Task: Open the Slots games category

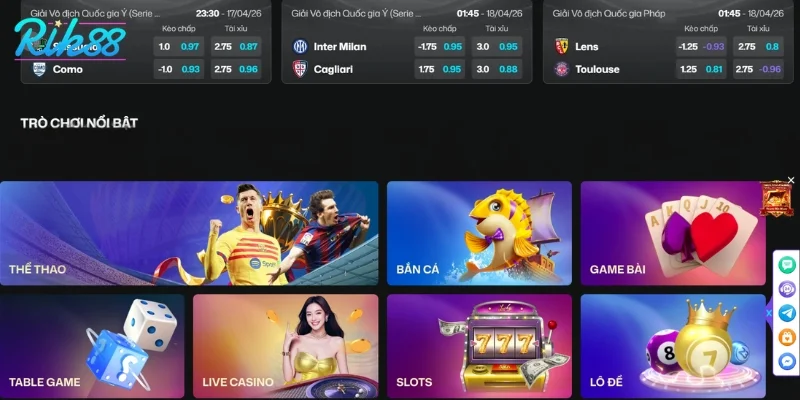Action: [x=479, y=346]
